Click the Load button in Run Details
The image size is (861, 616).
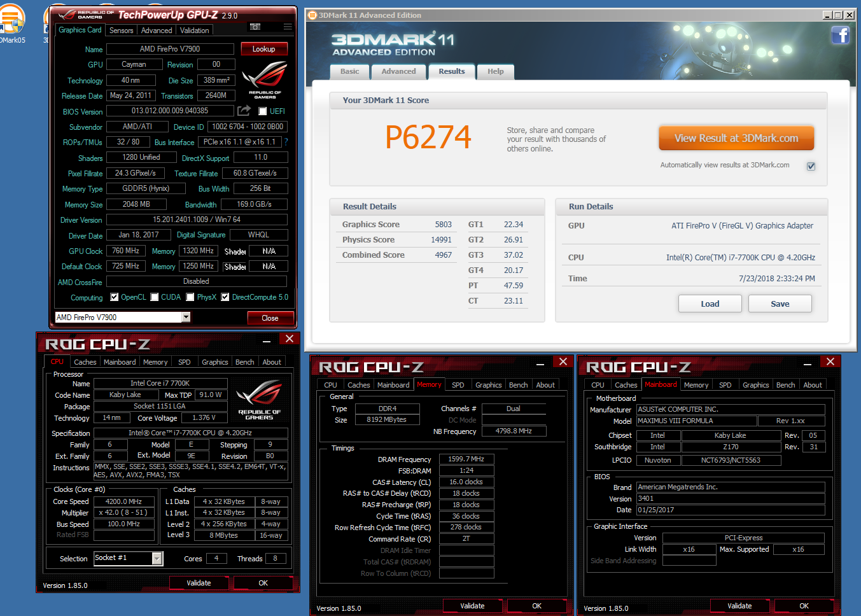[x=710, y=304]
